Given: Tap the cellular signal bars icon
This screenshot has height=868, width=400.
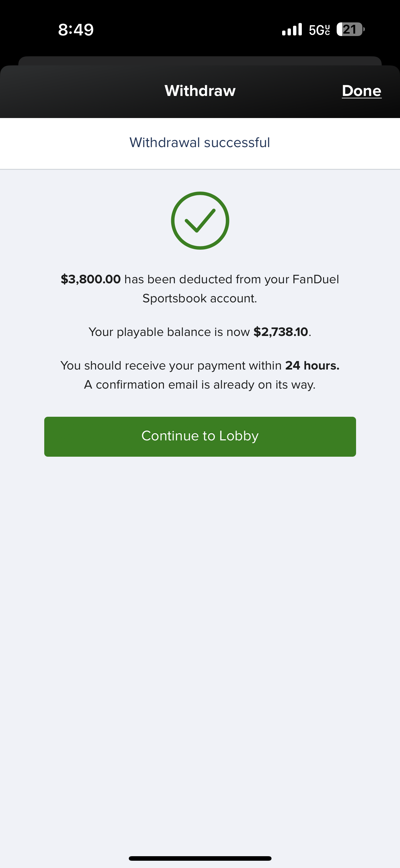Looking at the screenshot, I should 292,30.
